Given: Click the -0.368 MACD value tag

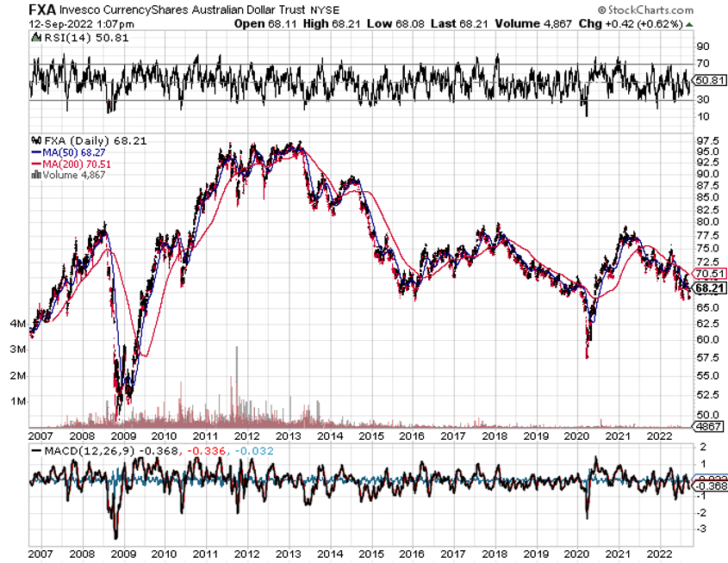Looking at the screenshot, I should click(709, 486).
